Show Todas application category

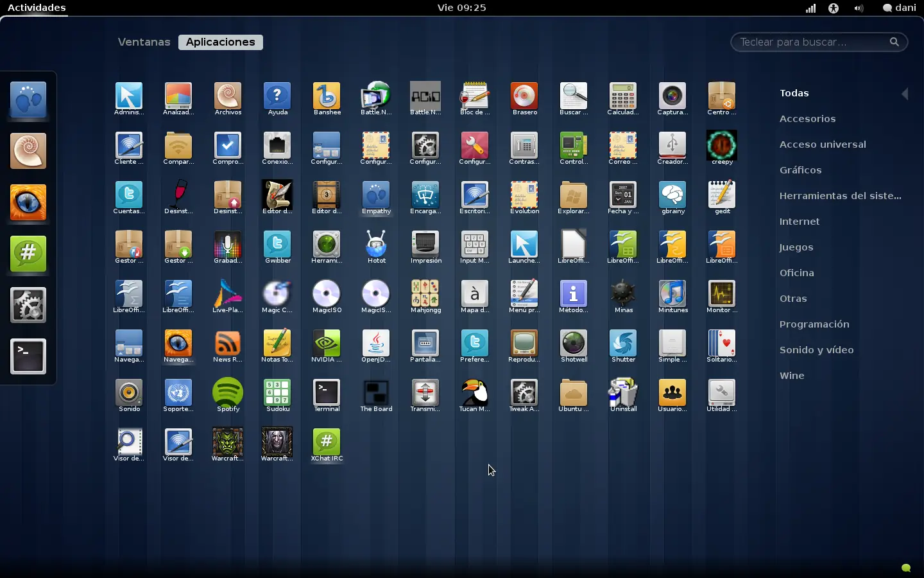794,93
